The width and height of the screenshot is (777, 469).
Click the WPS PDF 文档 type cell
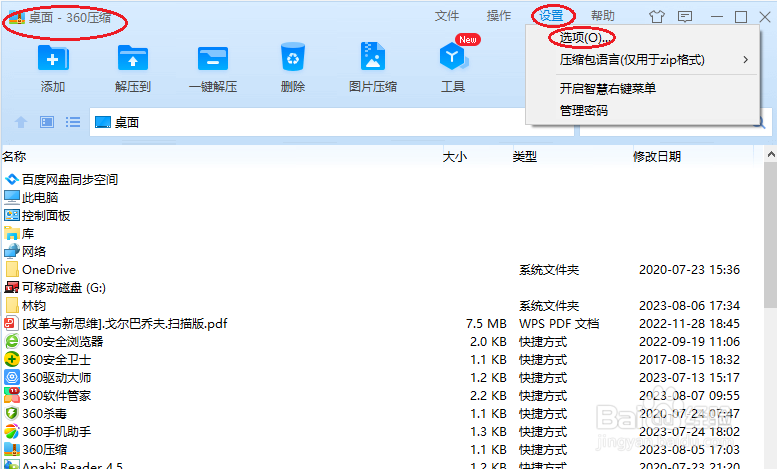[559, 324]
